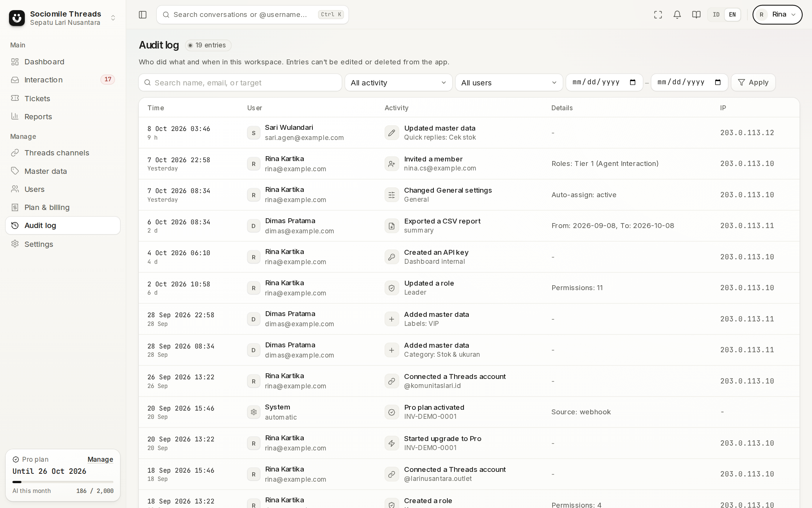Open Threads channels
Viewport: 812px width, 508px height.
pyautogui.click(x=63, y=153)
